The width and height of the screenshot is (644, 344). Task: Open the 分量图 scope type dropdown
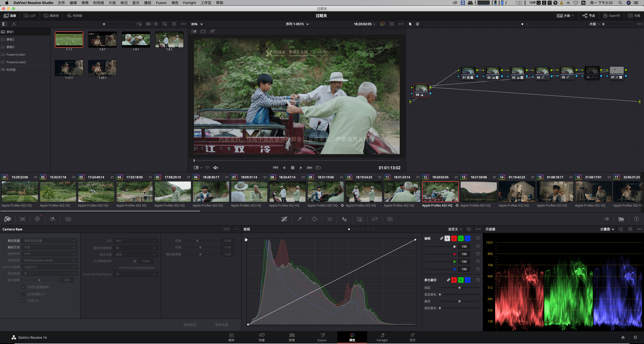[x=607, y=229]
